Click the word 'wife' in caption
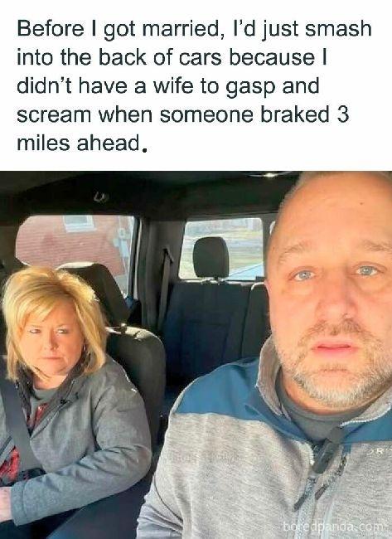The image size is (392, 539). tap(173, 86)
